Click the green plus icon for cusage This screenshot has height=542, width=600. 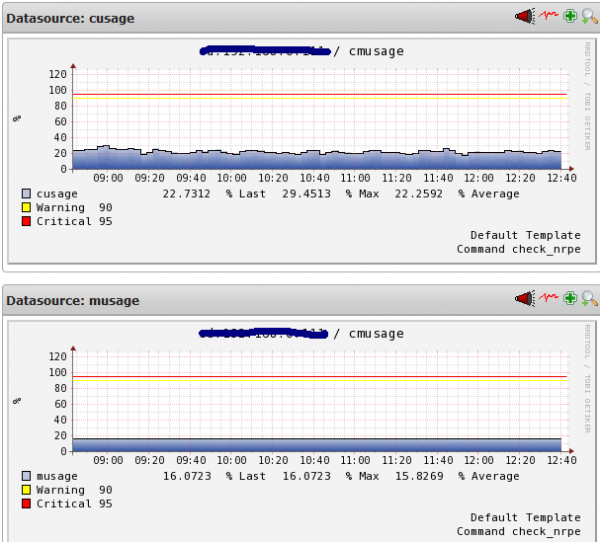570,16
